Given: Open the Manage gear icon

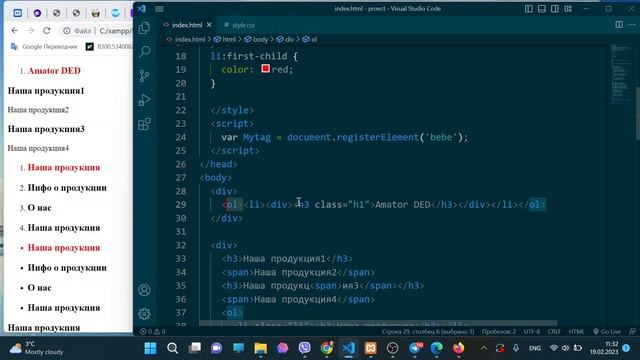Looking at the screenshot, I should tap(144, 314).
